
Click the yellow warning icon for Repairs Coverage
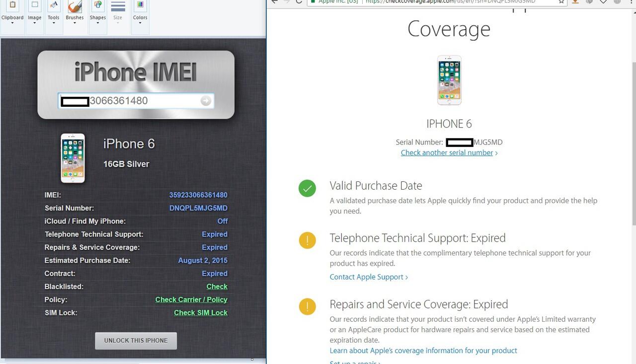coord(307,306)
